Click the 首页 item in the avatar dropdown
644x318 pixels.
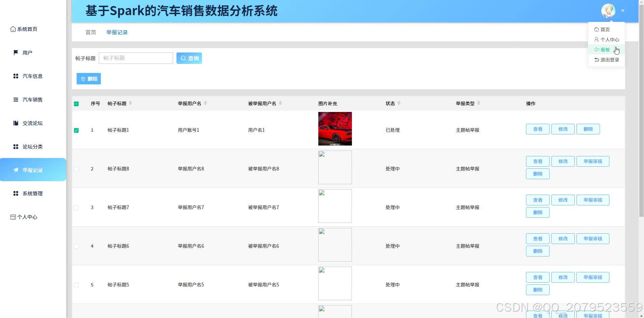tap(607, 30)
